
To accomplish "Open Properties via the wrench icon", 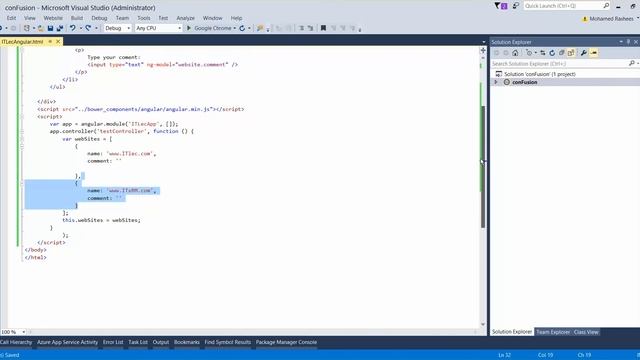I will pos(584,53).
